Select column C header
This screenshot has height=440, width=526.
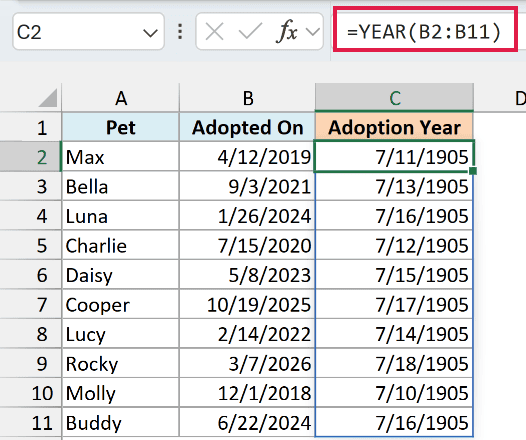coord(394,98)
